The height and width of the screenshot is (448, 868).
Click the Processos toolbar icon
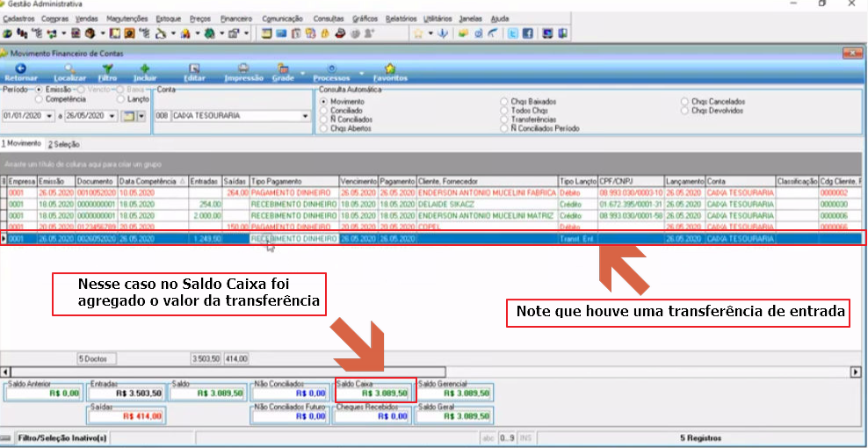click(x=331, y=69)
